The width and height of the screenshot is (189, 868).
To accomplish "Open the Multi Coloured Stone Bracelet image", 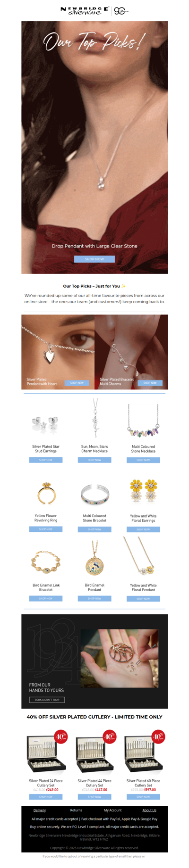I will click(94, 494).
